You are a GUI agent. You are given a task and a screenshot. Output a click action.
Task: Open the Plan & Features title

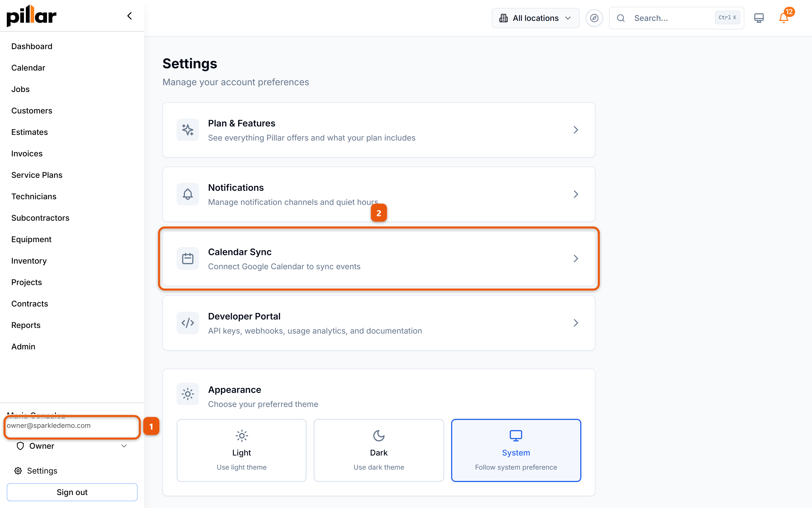(242, 123)
